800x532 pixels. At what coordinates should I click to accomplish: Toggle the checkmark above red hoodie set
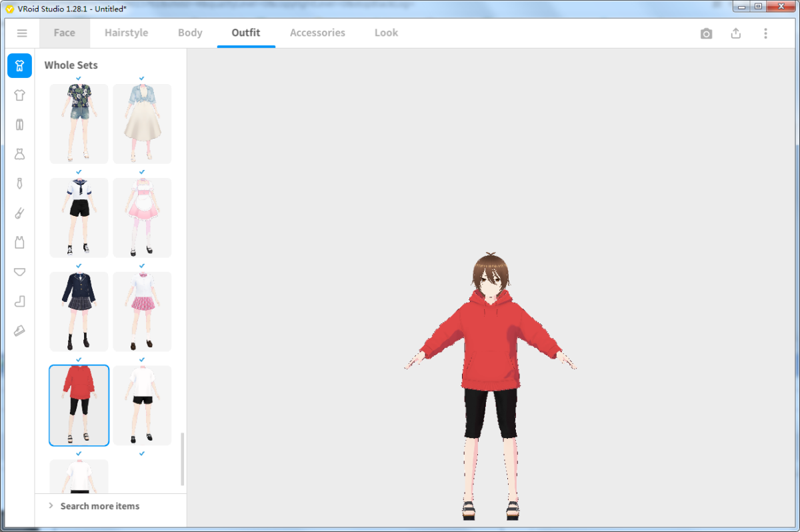coord(79,359)
